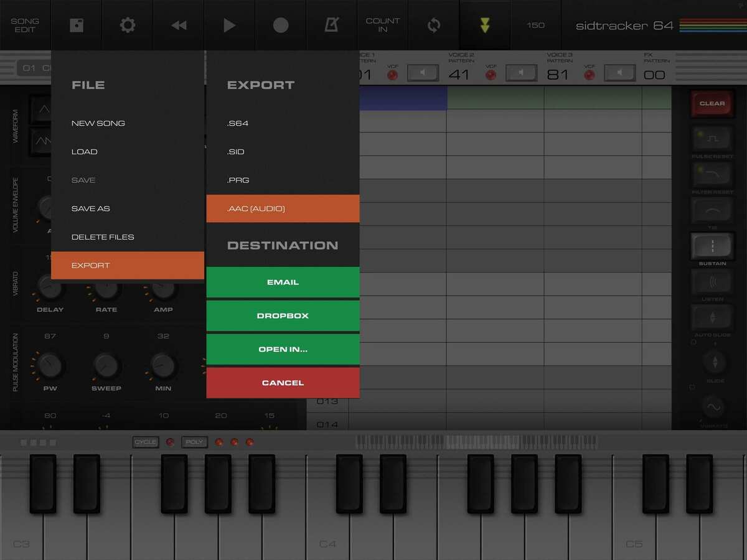Select .SID export format
Screen dimensions: 747x560
click(283, 152)
